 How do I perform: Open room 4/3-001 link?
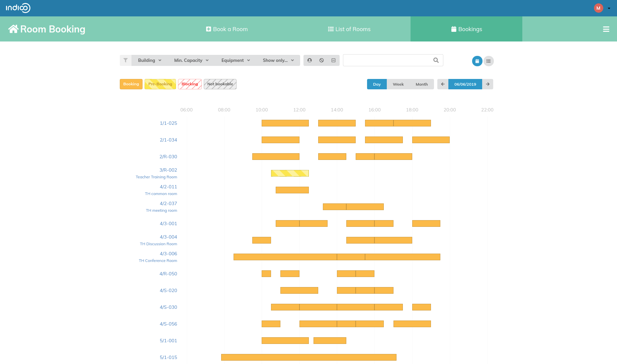(168, 223)
